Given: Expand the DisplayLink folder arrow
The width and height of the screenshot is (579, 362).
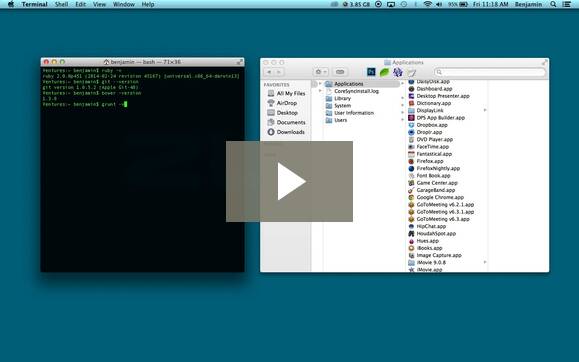Looking at the screenshot, I should point(485,110).
